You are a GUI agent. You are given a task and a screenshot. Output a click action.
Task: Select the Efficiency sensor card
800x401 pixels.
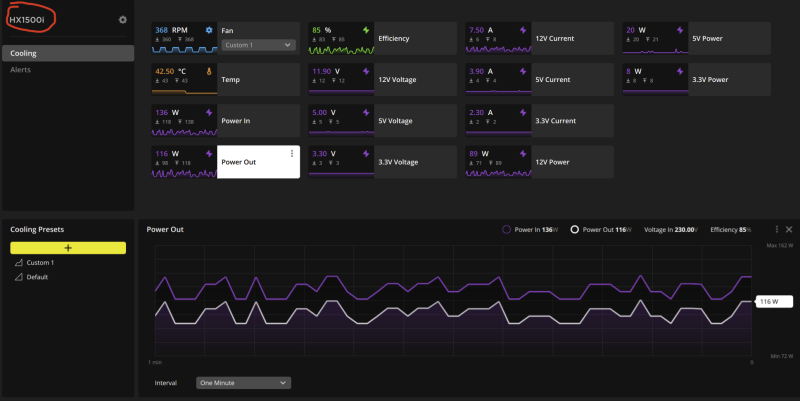tap(383, 38)
